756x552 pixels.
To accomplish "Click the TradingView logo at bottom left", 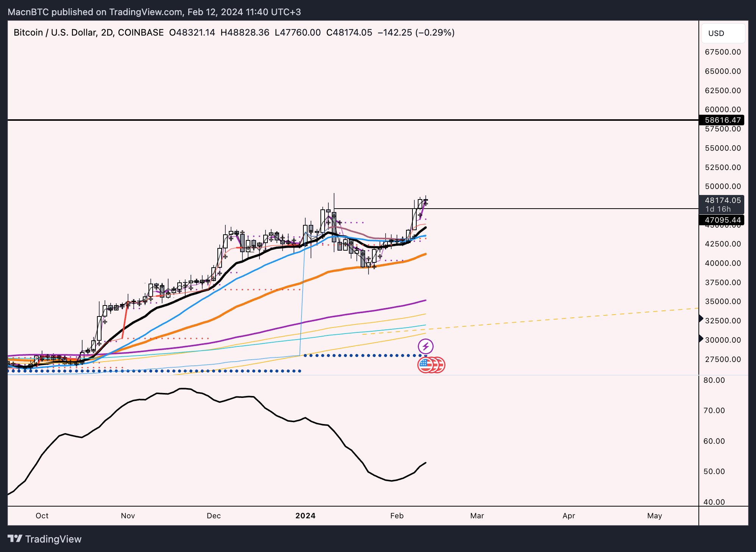I will point(45,539).
